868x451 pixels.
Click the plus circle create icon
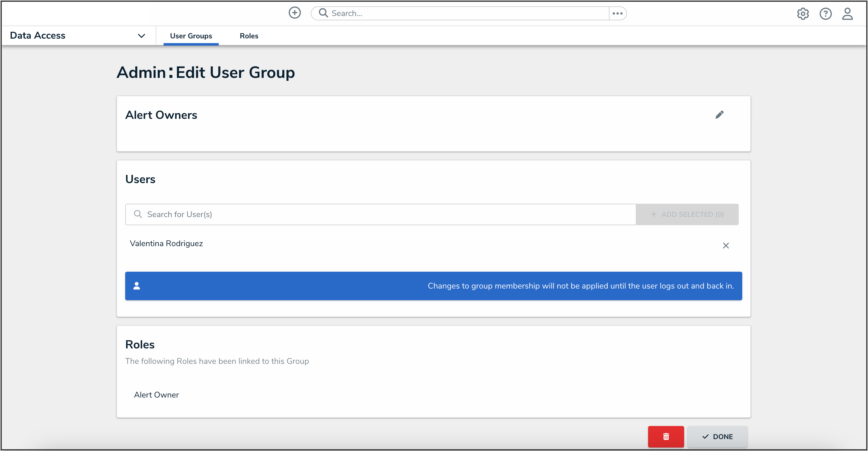tap(295, 13)
